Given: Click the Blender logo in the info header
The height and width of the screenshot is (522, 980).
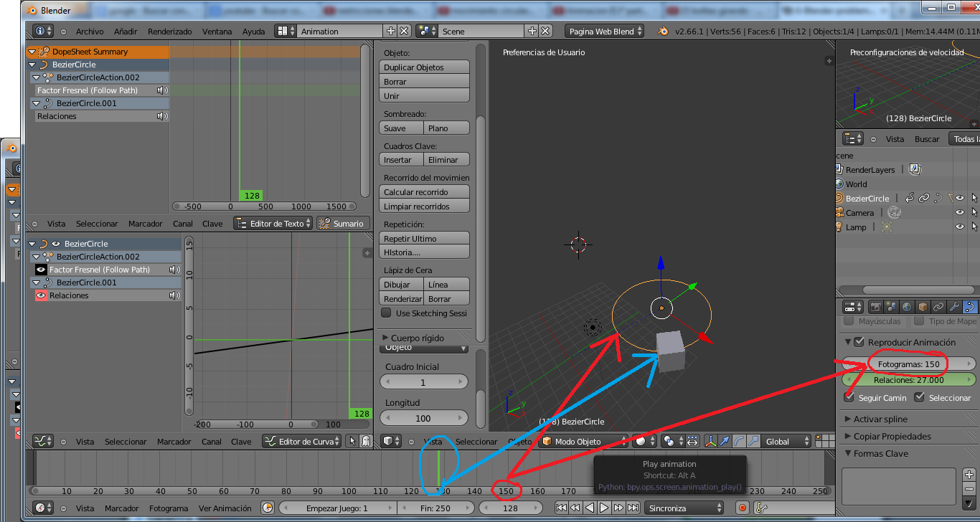Looking at the screenshot, I should pyautogui.click(x=663, y=32).
